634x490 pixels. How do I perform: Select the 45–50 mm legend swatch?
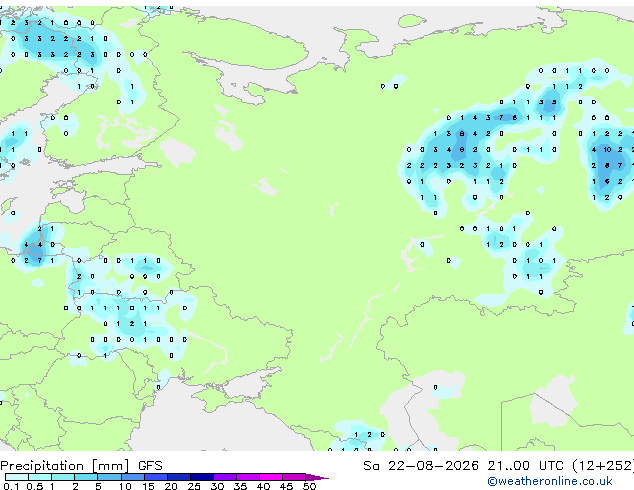point(294,477)
